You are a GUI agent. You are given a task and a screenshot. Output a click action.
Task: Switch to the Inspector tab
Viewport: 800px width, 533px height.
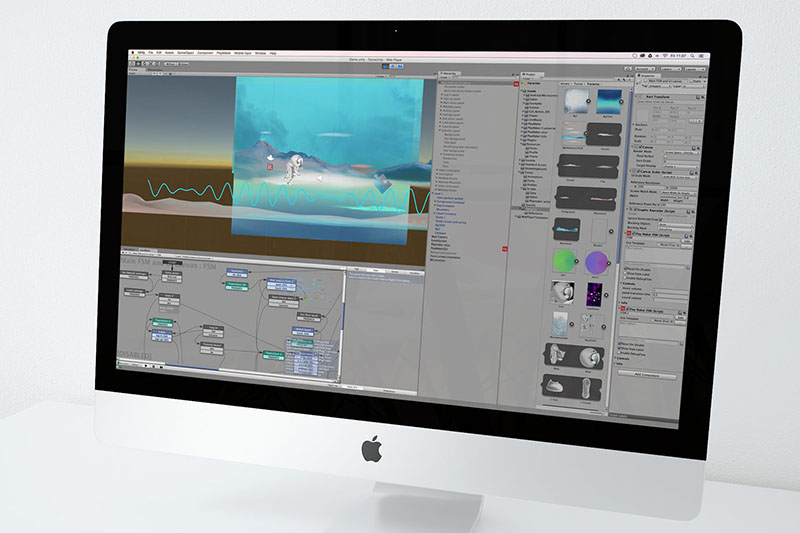point(648,75)
